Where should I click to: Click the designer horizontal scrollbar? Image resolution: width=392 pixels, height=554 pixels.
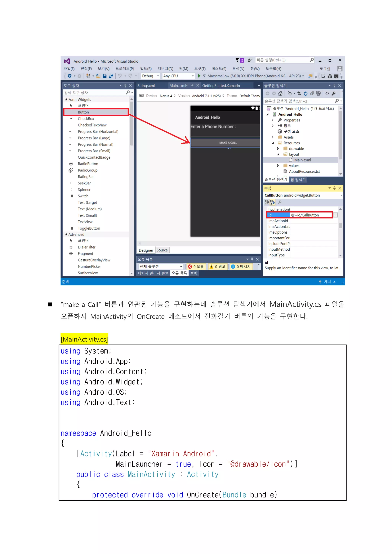(x=199, y=243)
